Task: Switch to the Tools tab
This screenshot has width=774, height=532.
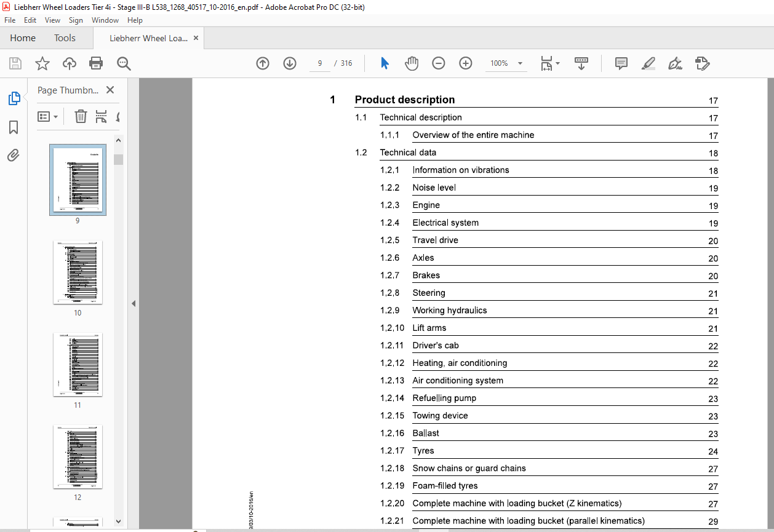Action: coord(65,38)
